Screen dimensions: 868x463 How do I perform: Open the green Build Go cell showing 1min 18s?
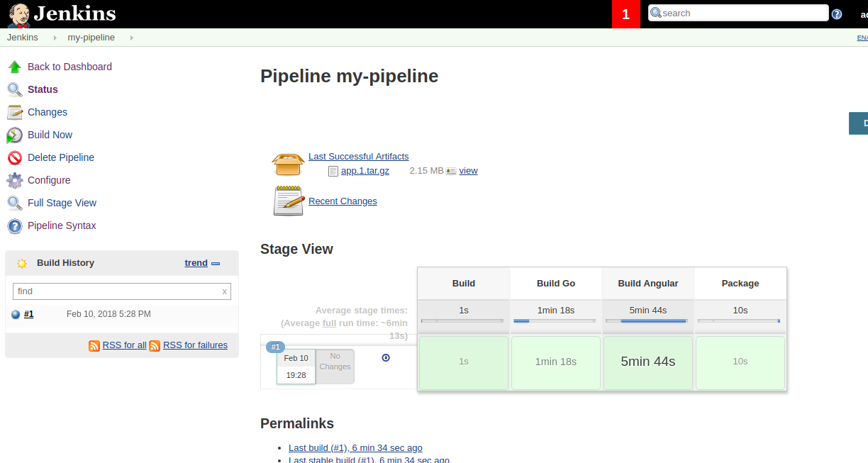coord(556,363)
